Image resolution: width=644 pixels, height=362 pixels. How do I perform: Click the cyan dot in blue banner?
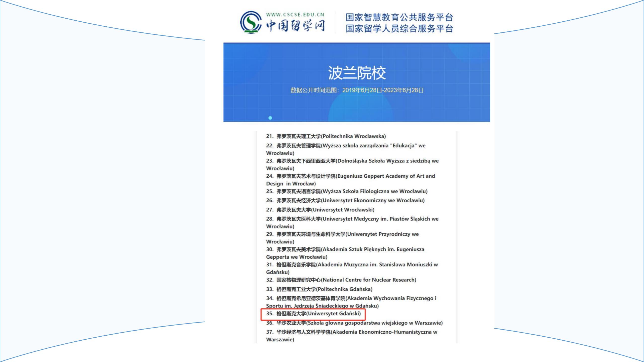tap(270, 118)
